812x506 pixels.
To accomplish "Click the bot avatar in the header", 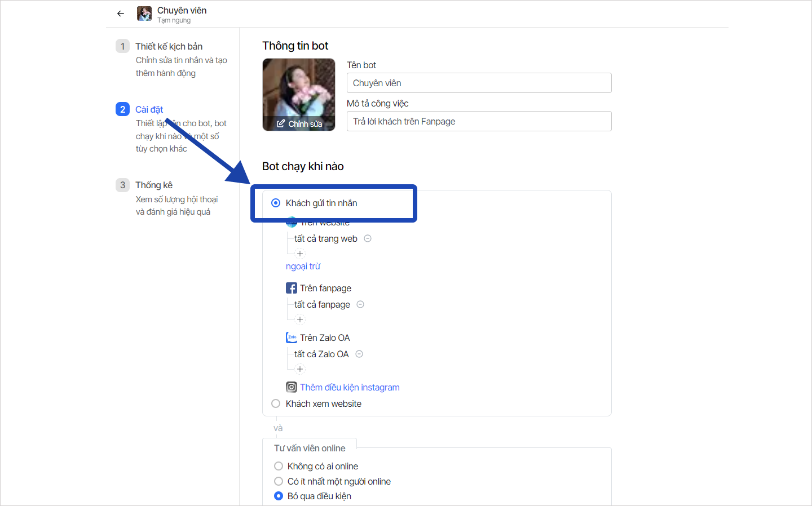I will pos(144,14).
